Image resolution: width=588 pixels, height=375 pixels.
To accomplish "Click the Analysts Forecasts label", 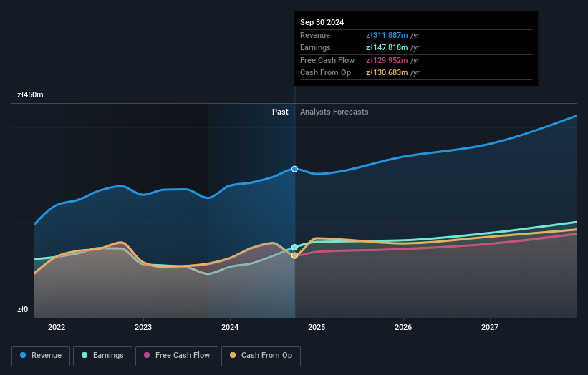I will pyautogui.click(x=334, y=112).
